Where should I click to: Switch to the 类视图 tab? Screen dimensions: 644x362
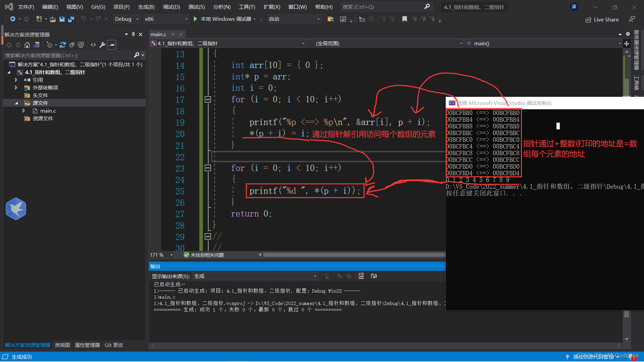(x=62, y=345)
